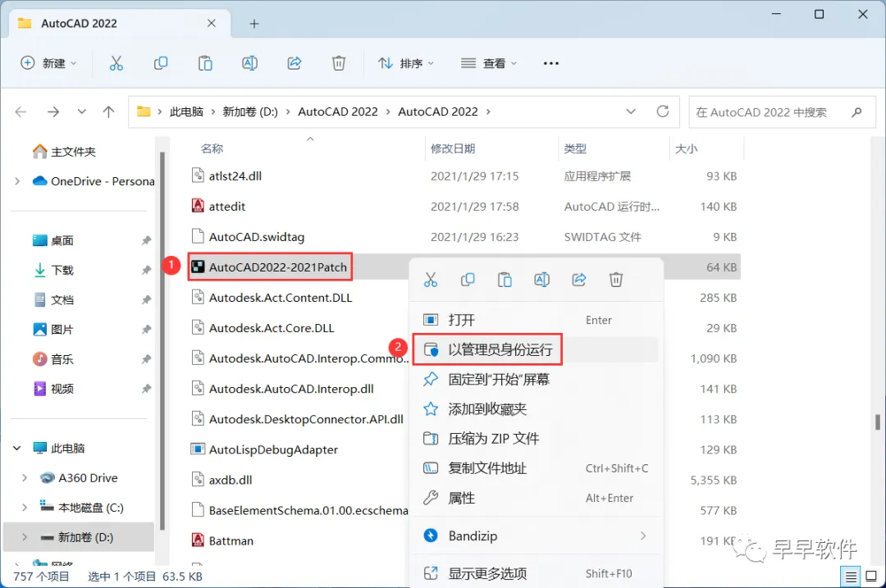Click the Paste icon in the top toolbar
The image size is (886, 588).
pos(205,63)
